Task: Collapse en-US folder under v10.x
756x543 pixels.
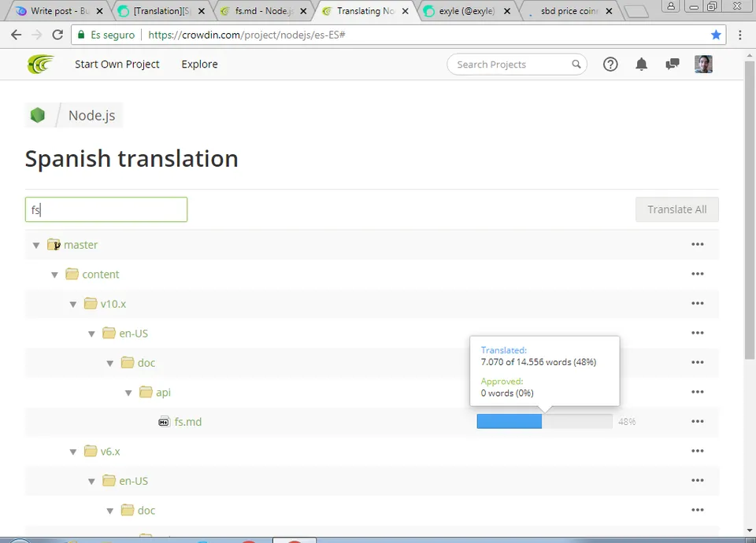Action: click(x=91, y=334)
